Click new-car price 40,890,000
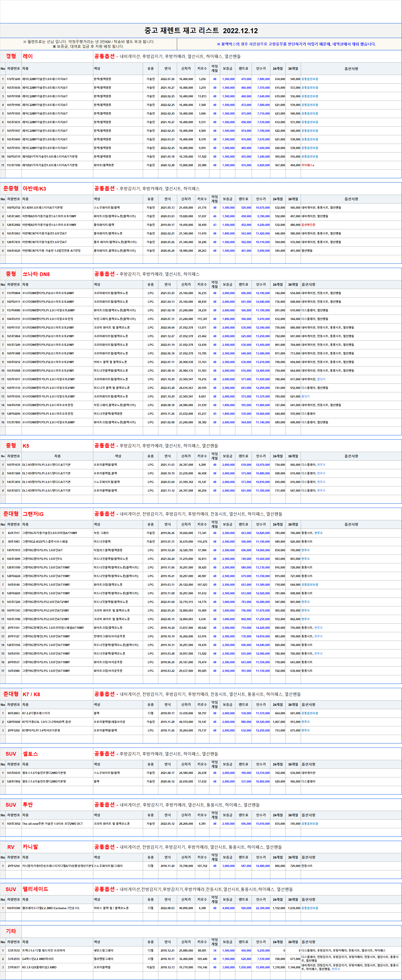The image size is (402, 980). 186,909
